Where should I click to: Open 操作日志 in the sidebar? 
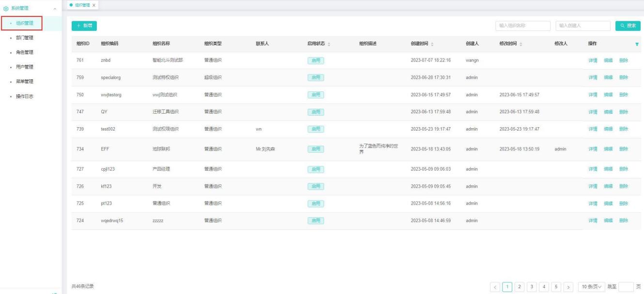24,96
